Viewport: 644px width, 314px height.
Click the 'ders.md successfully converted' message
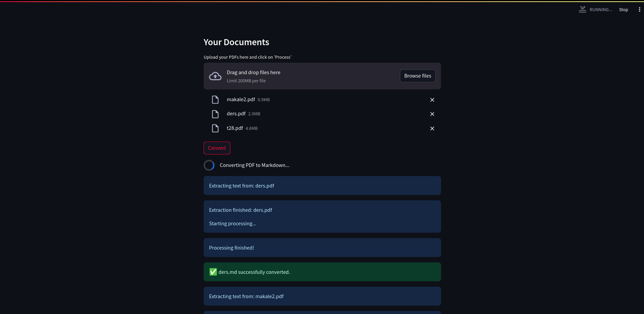tap(322, 272)
